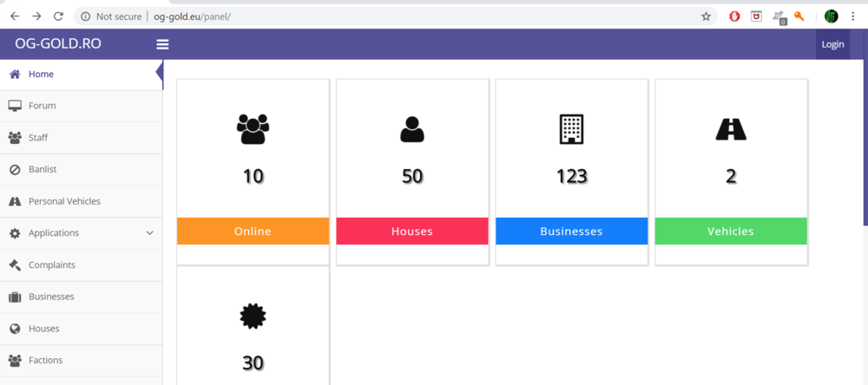This screenshot has width=868, height=385.
Task: Go back with browser back arrow
Action: 15,16
